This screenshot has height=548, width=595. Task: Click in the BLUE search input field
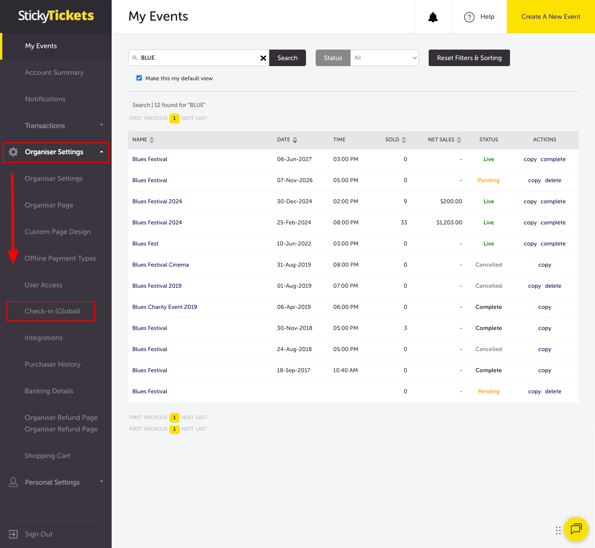click(198, 58)
